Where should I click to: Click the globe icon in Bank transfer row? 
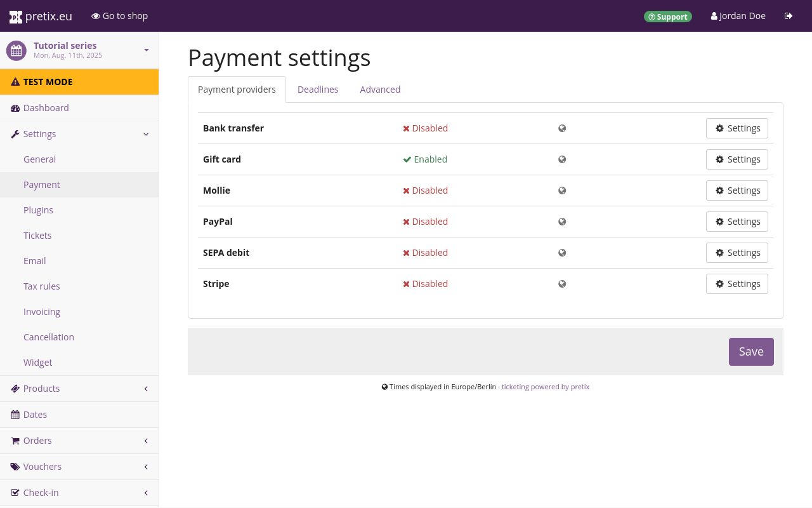tap(562, 128)
